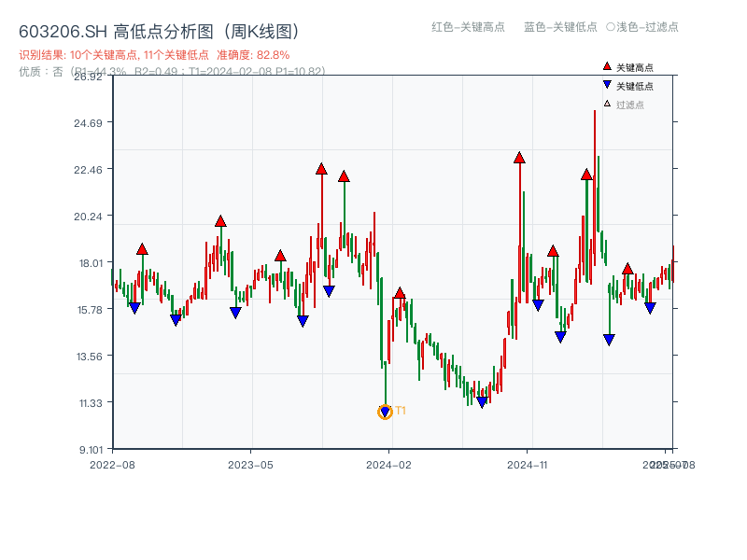Click the leftmost blue key-low triangle near 2022-10

coord(134,306)
